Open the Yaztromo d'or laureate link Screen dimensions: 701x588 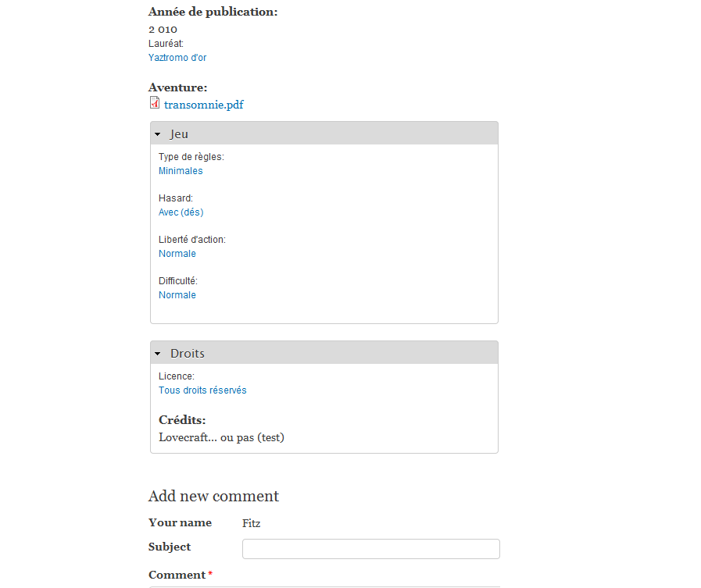[177, 58]
